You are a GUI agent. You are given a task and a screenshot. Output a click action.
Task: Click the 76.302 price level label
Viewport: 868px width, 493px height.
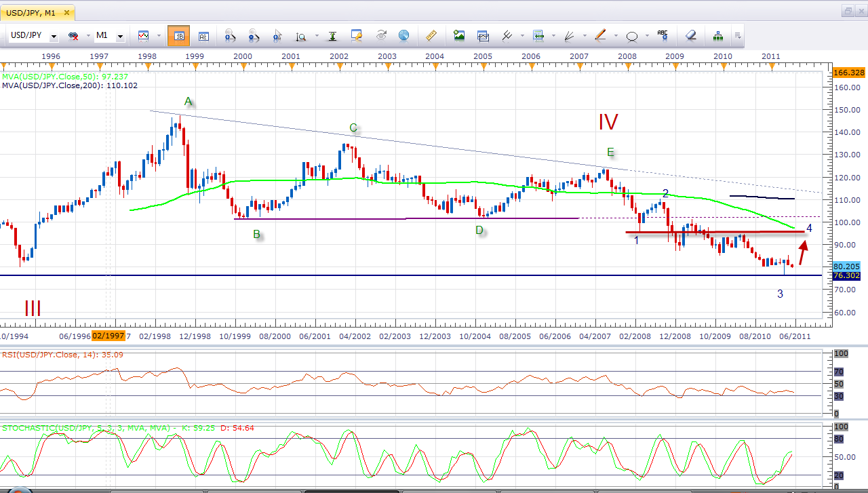846,276
